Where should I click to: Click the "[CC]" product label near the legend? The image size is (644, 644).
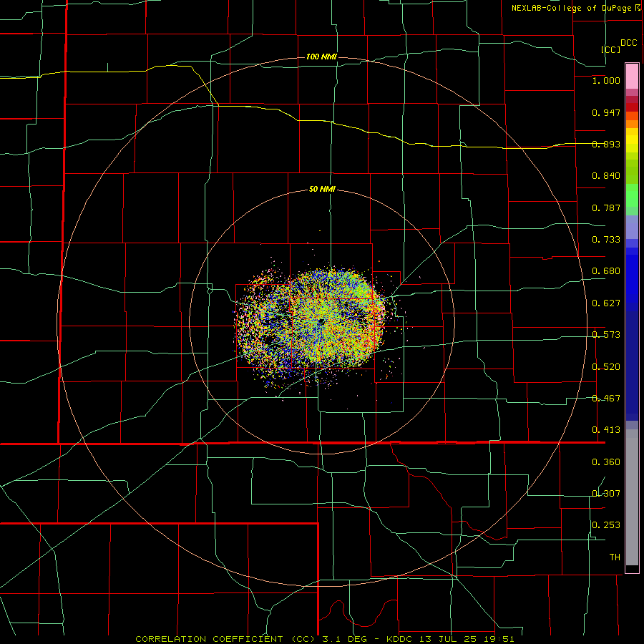[611, 49]
